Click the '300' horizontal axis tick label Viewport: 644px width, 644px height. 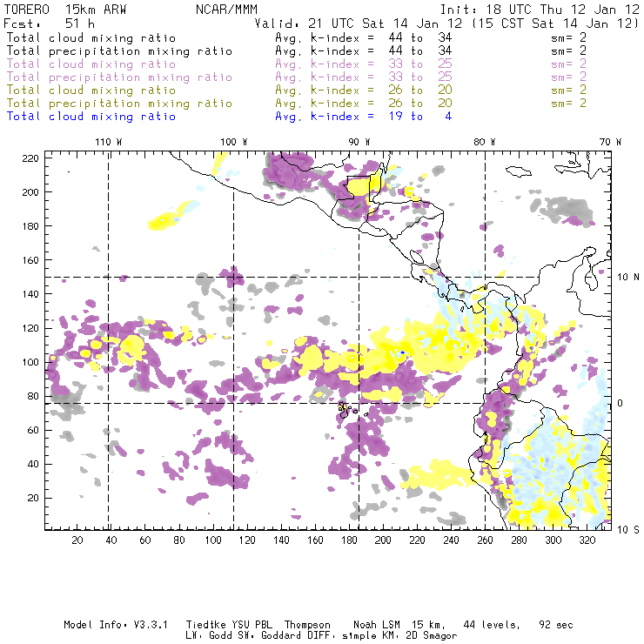click(x=553, y=540)
